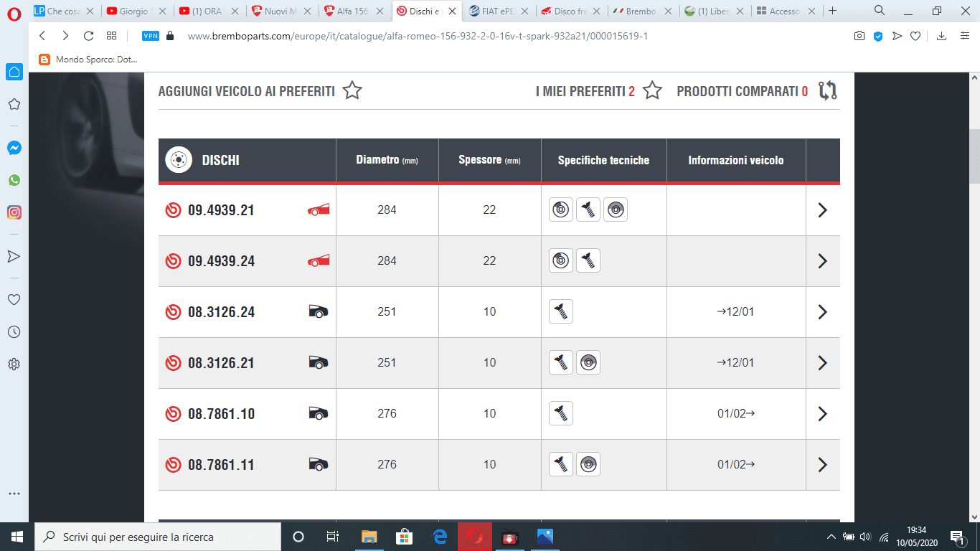This screenshot has height=551, width=980.
Task: Switch to Nuovi M tab
Action: click(x=281, y=11)
